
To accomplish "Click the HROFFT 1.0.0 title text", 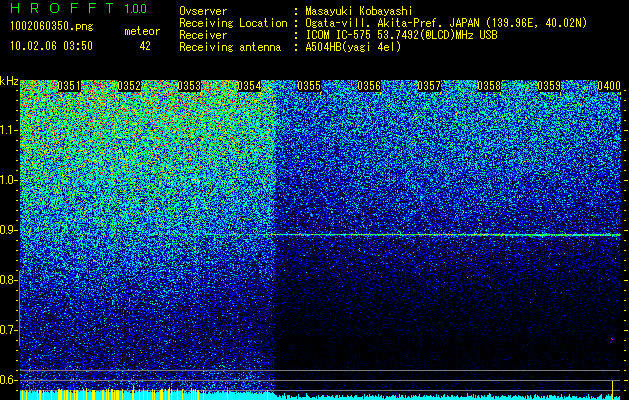I will tap(79, 8).
